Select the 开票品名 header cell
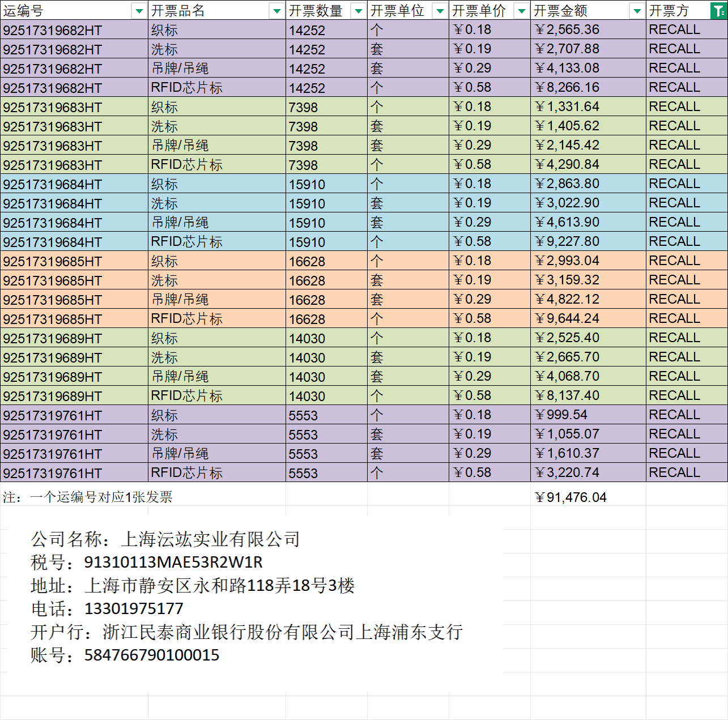Screen dimensions: 728x720 [210, 11]
